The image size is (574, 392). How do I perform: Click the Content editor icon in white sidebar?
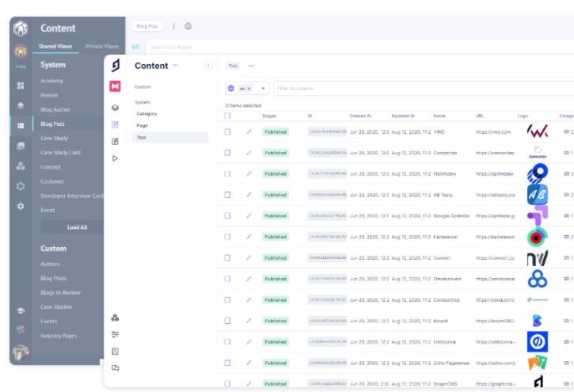[115, 124]
